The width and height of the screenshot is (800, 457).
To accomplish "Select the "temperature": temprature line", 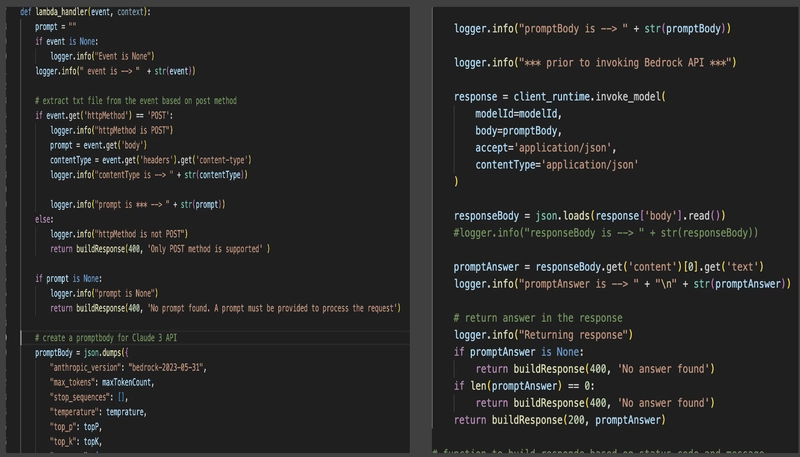I will pyautogui.click(x=98, y=412).
